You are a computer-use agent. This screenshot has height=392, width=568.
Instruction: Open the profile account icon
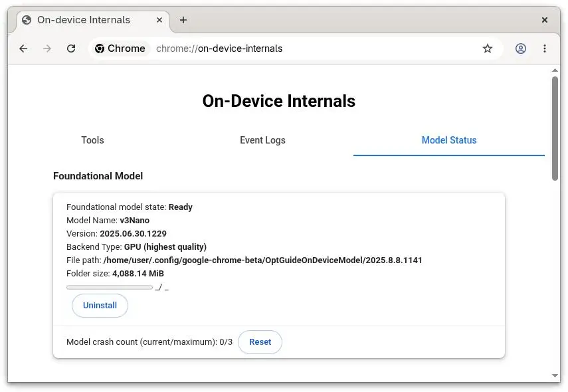(x=521, y=49)
